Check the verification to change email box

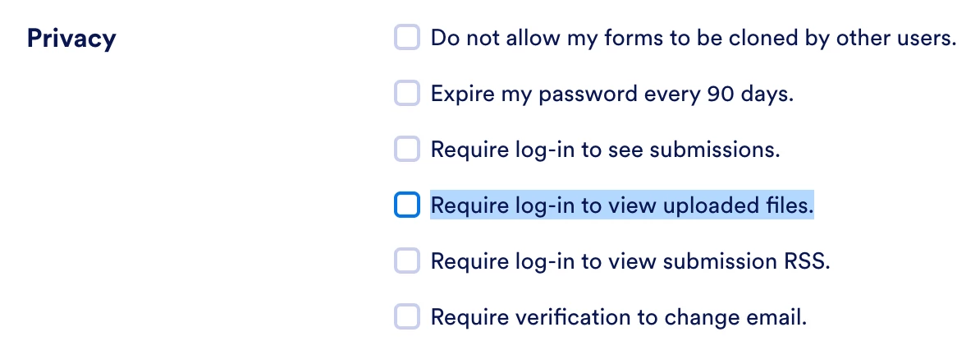pyautogui.click(x=407, y=316)
